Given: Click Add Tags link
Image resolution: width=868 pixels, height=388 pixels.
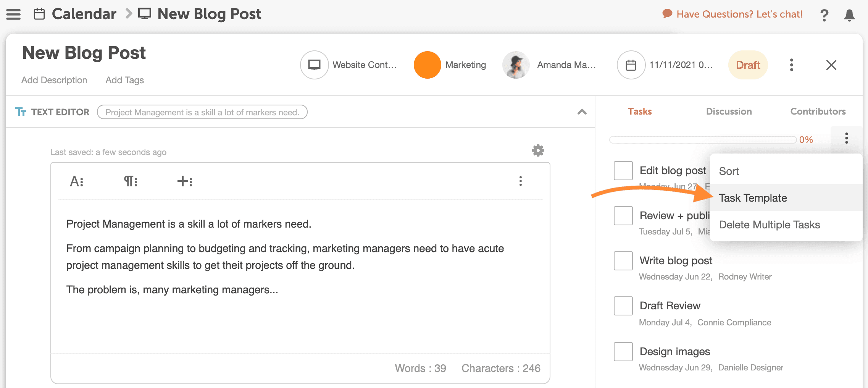Looking at the screenshot, I should pyautogui.click(x=124, y=80).
